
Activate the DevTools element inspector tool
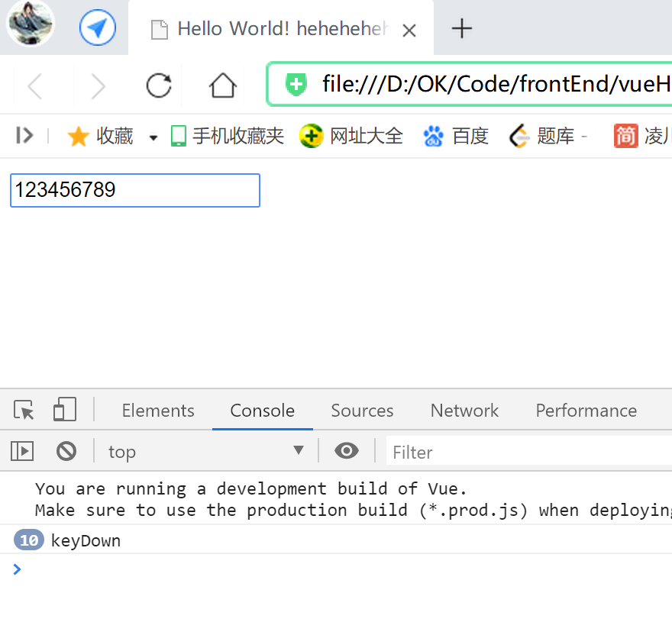[x=24, y=410]
